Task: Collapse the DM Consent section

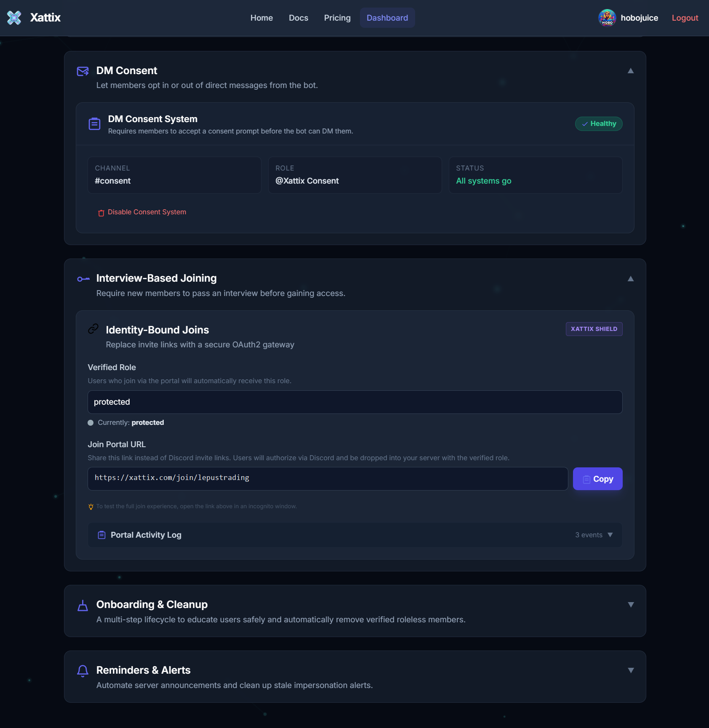Action: tap(631, 71)
